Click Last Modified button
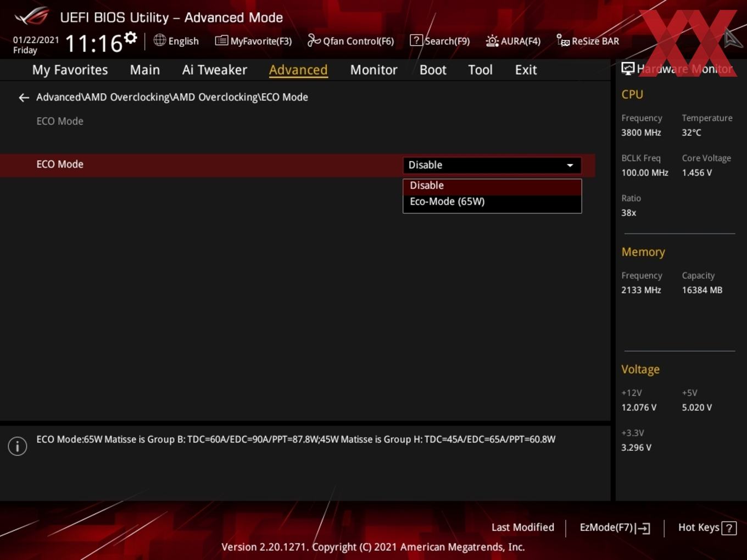Image resolution: width=747 pixels, height=560 pixels. [x=523, y=527]
